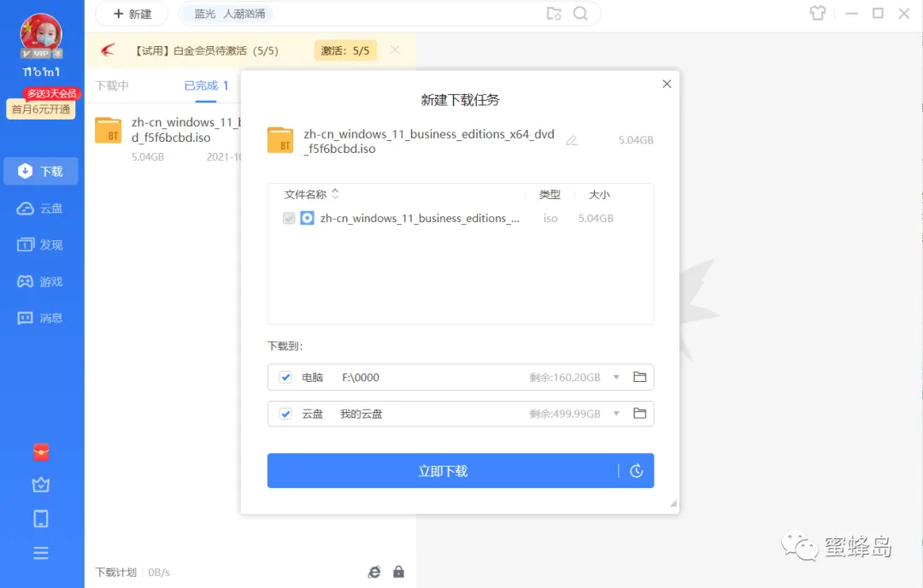Click the 新建 new task button
This screenshot has height=588, width=923.
132,14
